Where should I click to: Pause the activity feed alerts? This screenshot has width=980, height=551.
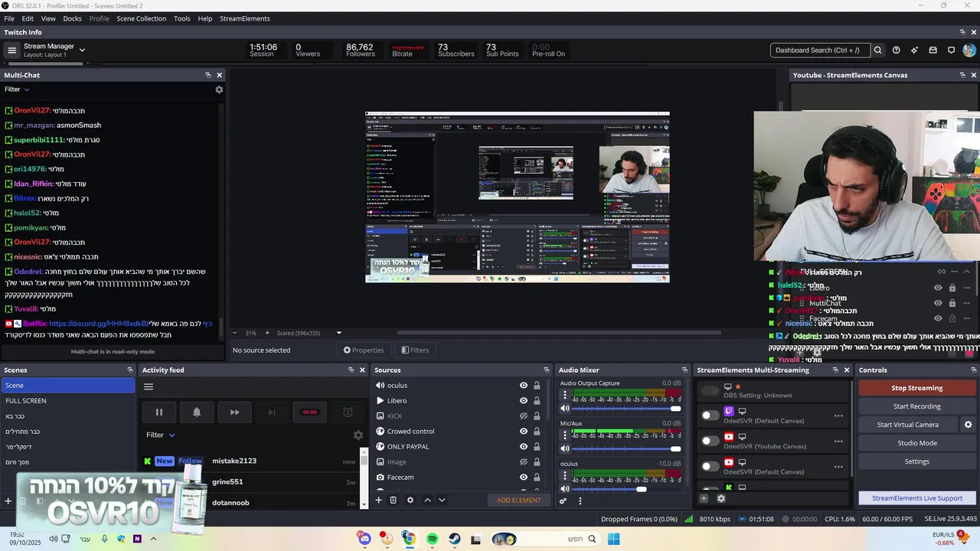pos(159,412)
